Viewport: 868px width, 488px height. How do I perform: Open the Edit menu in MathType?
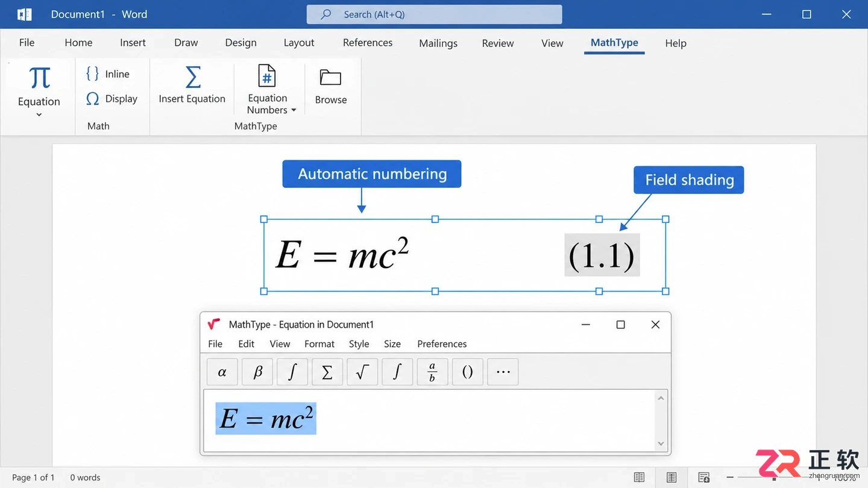[246, 344]
